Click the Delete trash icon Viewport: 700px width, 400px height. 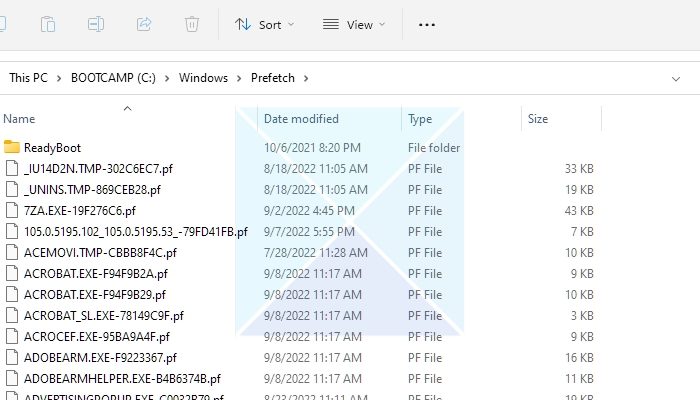pos(192,24)
